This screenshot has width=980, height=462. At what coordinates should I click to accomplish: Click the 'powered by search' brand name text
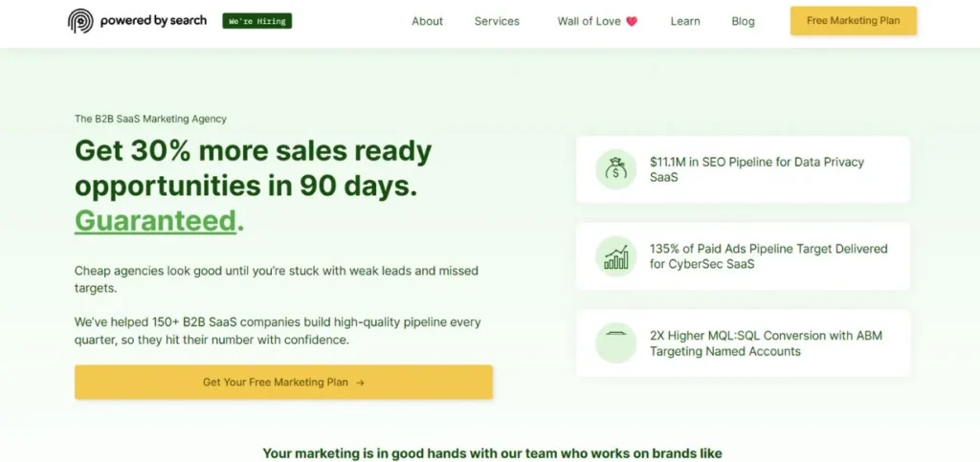[x=153, y=21]
